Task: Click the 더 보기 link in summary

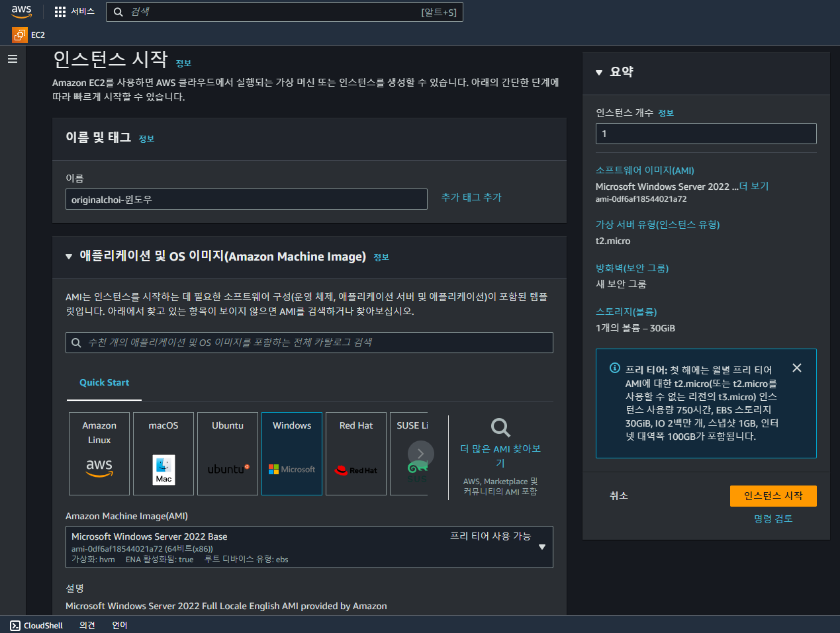Action: [x=754, y=187]
